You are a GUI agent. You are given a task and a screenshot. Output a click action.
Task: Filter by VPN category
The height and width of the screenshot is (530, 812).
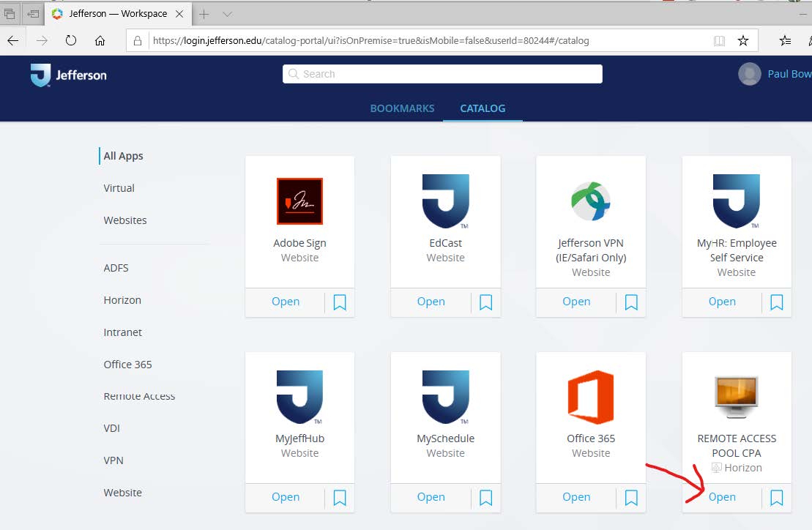point(113,460)
